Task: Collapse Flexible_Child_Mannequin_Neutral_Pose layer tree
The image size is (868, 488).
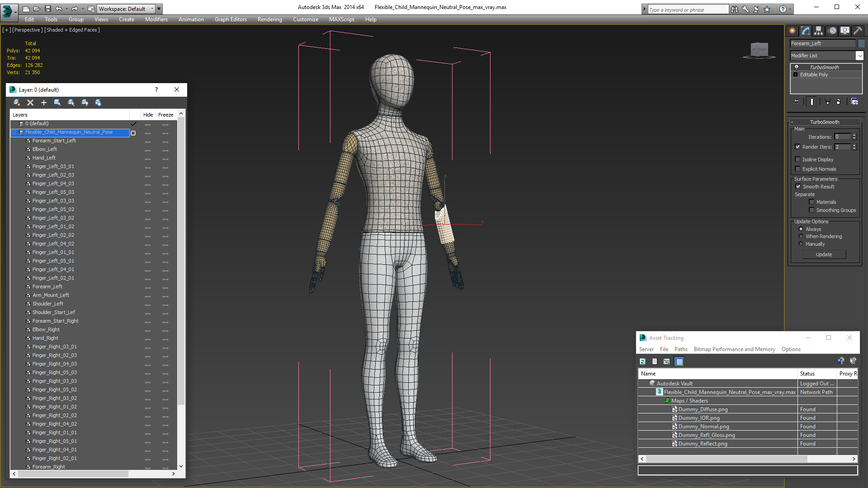Action: (x=14, y=132)
